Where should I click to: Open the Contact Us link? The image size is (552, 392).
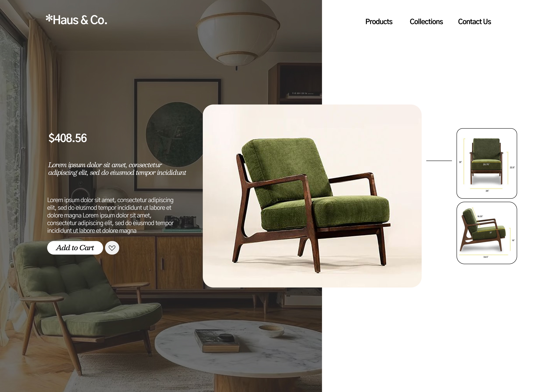(474, 22)
